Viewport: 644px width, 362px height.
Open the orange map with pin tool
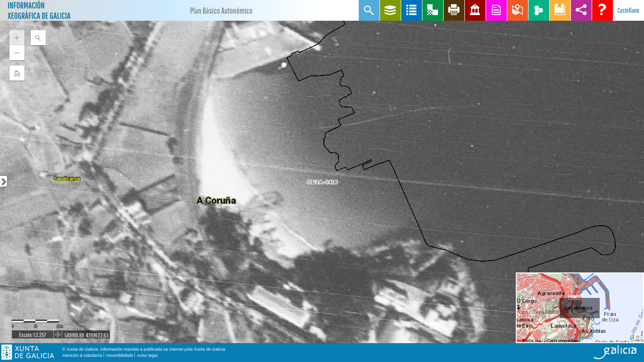click(518, 10)
